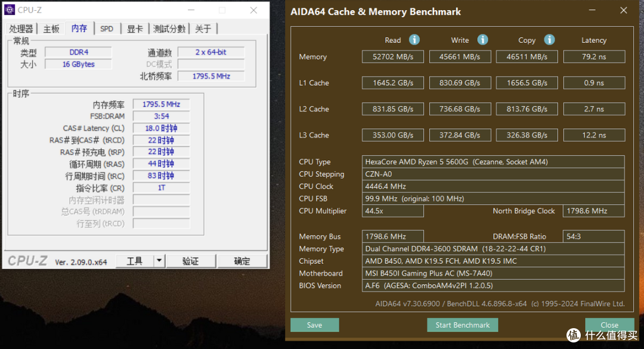Open the 关于 tab in CPU-Z
The width and height of the screenshot is (644, 349).
click(203, 29)
